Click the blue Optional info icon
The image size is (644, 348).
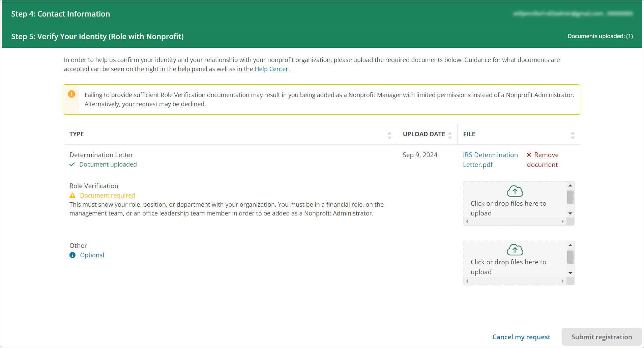(72, 255)
